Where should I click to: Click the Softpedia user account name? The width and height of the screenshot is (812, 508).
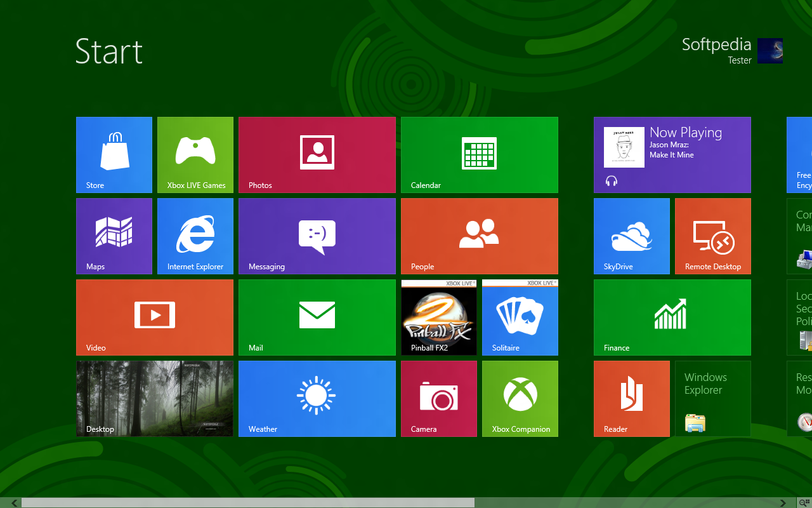click(716, 45)
